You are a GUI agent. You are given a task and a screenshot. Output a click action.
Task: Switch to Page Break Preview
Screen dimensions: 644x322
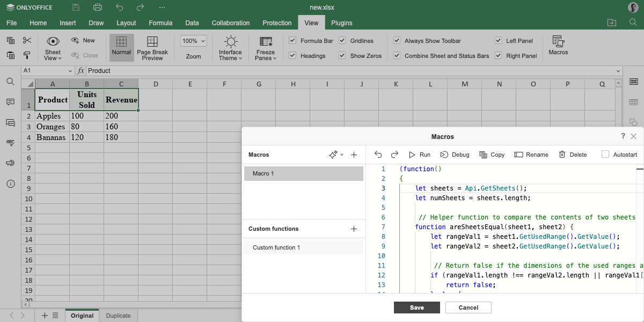[152, 48]
